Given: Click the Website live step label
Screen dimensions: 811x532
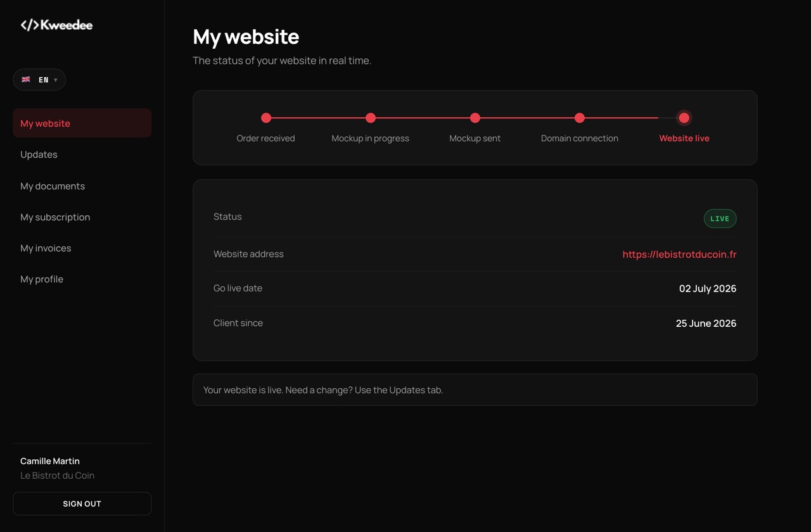Looking at the screenshot, I should [x=684, y=138].
